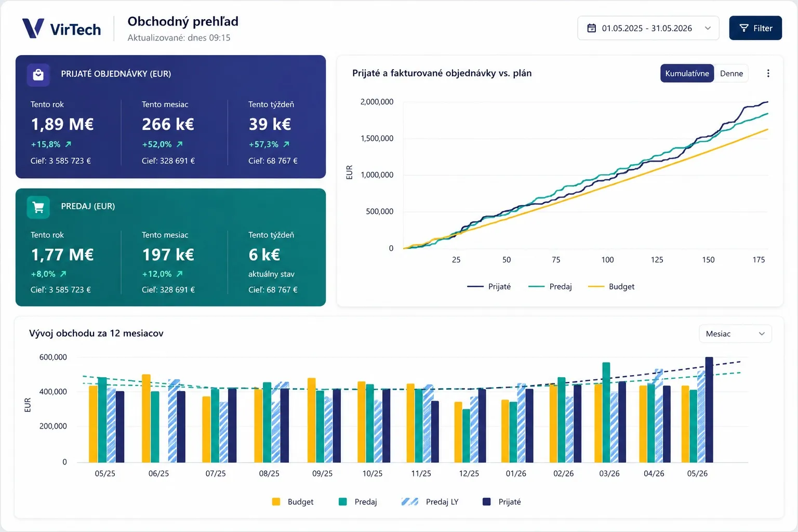This screenshot has height=532, width=798.
Task: Click the 06/25 Budget yellow bar
Action: [146, 418]
